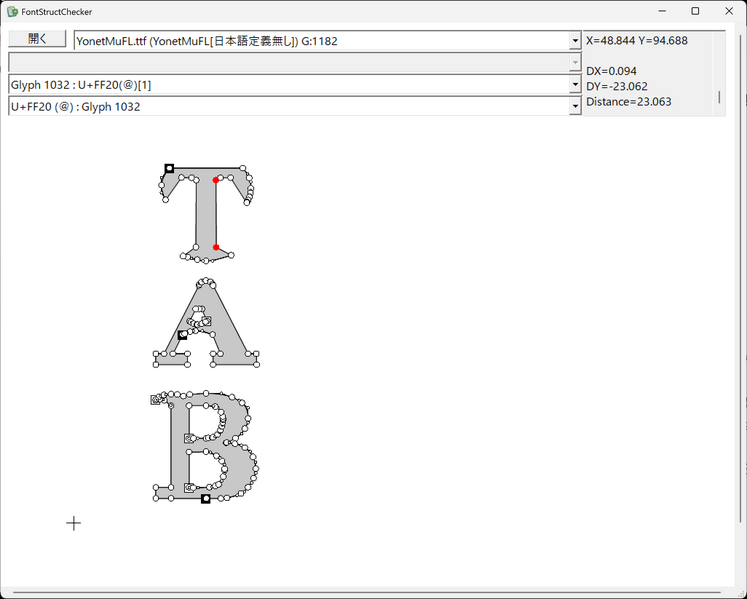Click the disabled empty combo box arrow

(575, 63)
